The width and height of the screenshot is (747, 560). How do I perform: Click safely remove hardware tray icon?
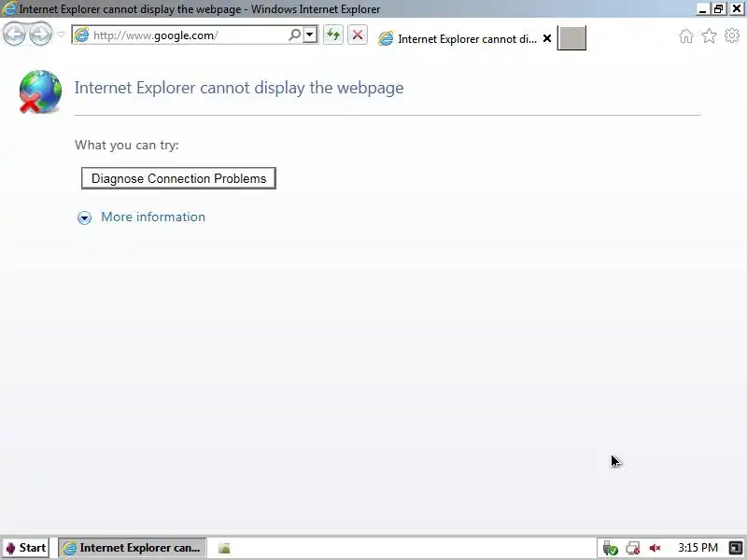(611, 548)
